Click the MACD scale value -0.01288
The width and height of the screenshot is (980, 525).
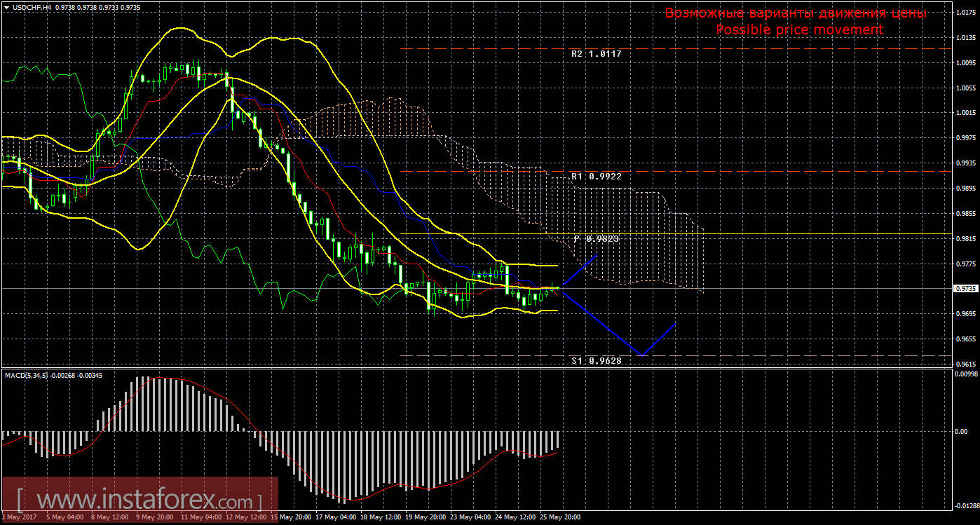point(966,505)
